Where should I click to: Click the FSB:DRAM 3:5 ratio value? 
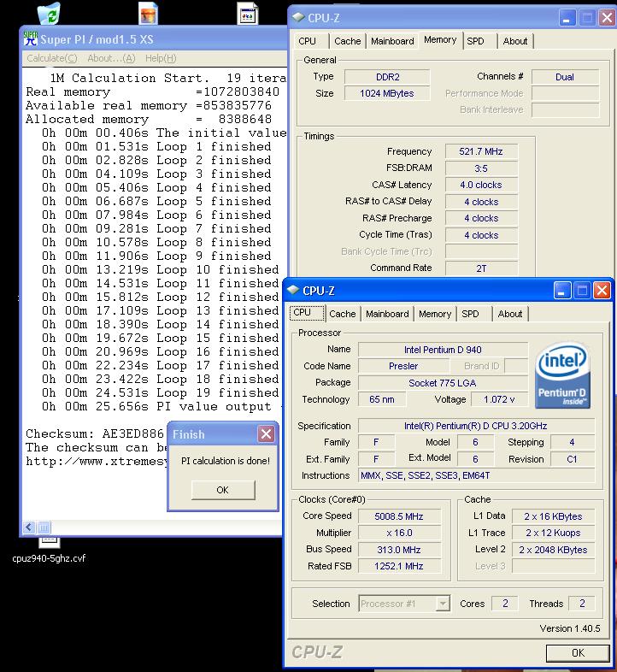(481, 168)
